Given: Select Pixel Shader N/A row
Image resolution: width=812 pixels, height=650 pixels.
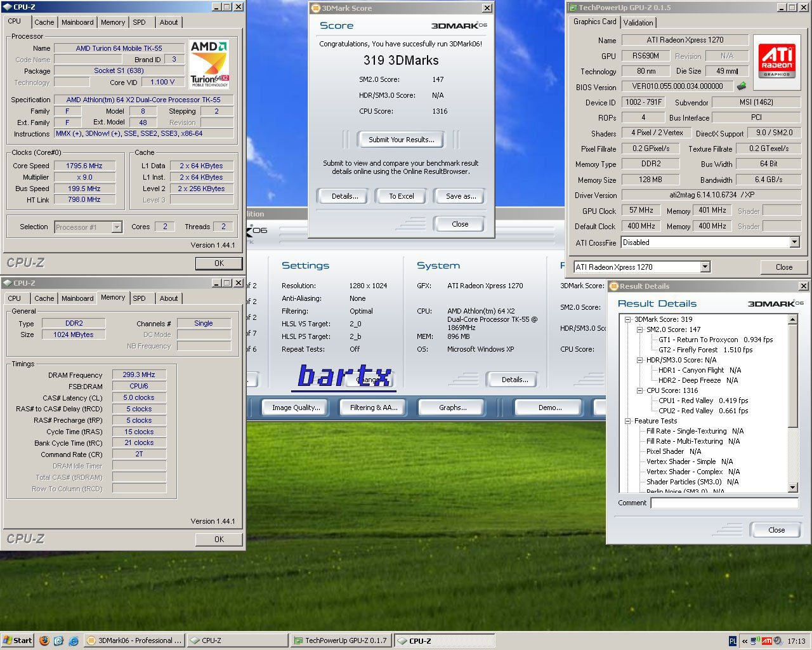Looking at the screenshot, I should (x=674, y=451).
